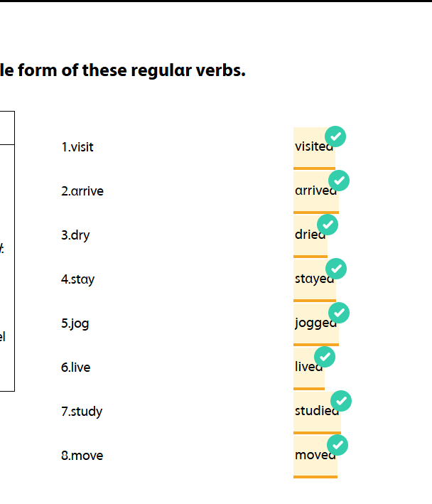Click the green checkmark beside "visited"

(x=335, y=136)
